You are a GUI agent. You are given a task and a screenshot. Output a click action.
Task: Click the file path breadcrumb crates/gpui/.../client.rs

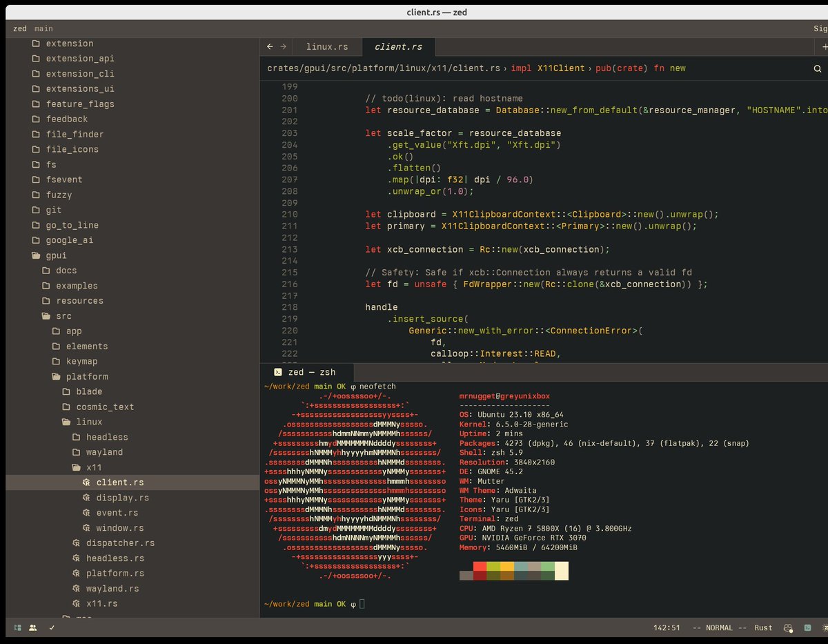(384, 68)
